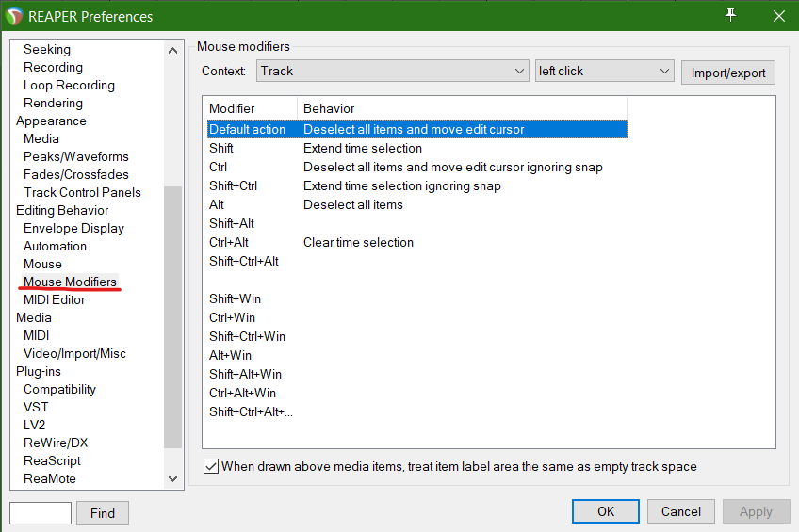Viewport: 799px width, 532px height.
Task: Click the category list scroll down arrow
Action: click(172, 478)
